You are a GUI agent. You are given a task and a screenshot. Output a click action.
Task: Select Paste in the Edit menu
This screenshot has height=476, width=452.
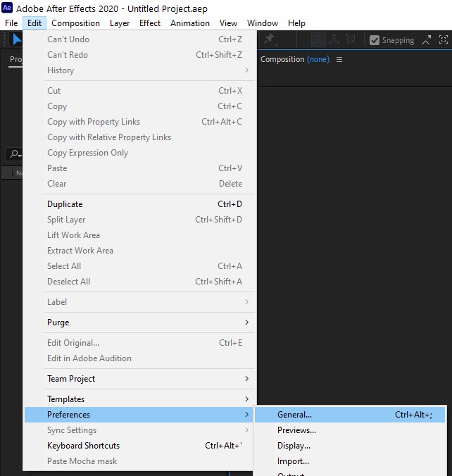140,168
